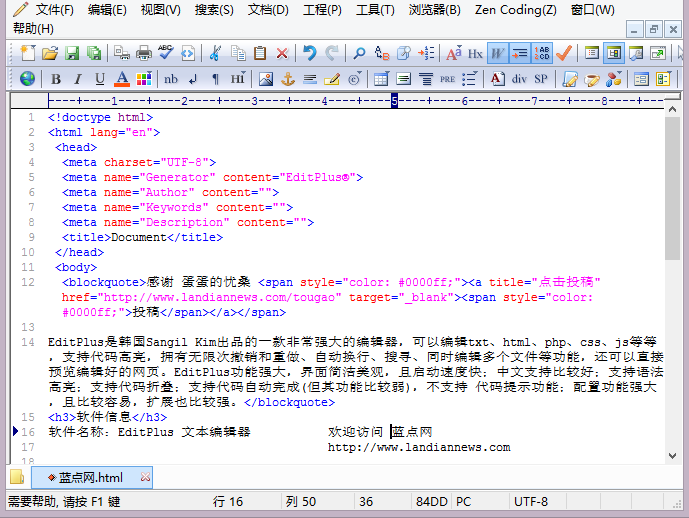Viewport: 689px width, 518px height.
Task: Insert an italic tag with I
Action: 78,79
